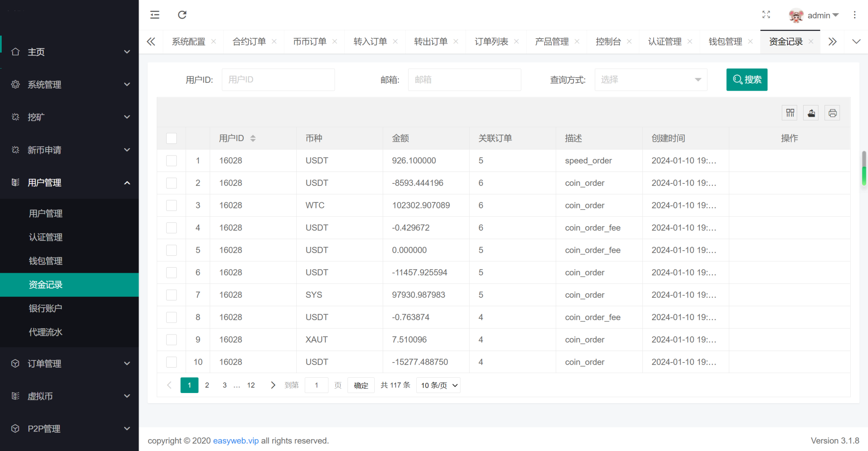Image resolution: width=868 pixels, height=451 pixels.
Task: Refresh the page using the reload icon
Action: (x=182, y=15)
